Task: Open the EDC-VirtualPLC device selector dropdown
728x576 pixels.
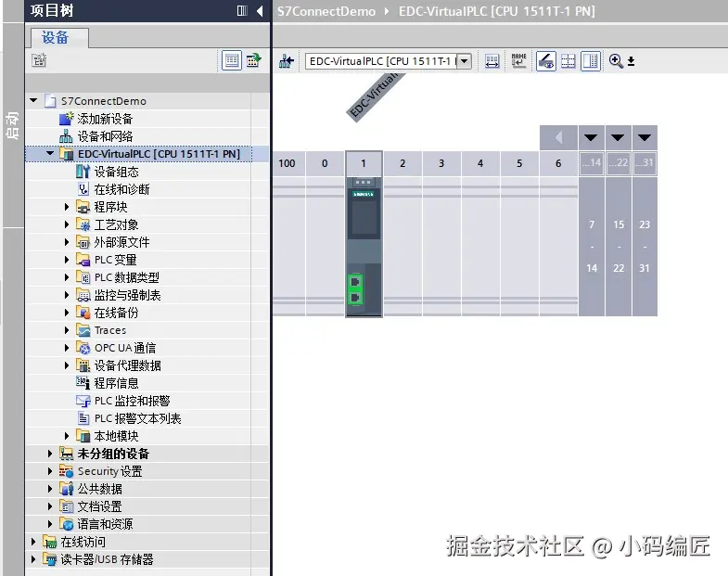Action: point(464,61)
